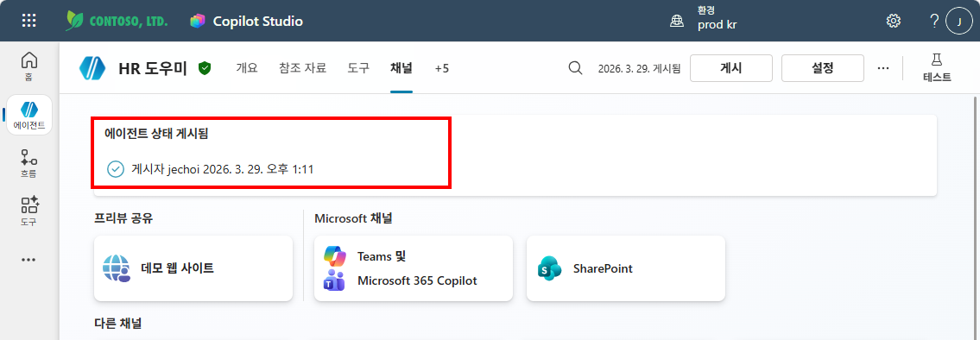980x340 pixels.
Task: Click the Teams logo icon
Action: 334,280
